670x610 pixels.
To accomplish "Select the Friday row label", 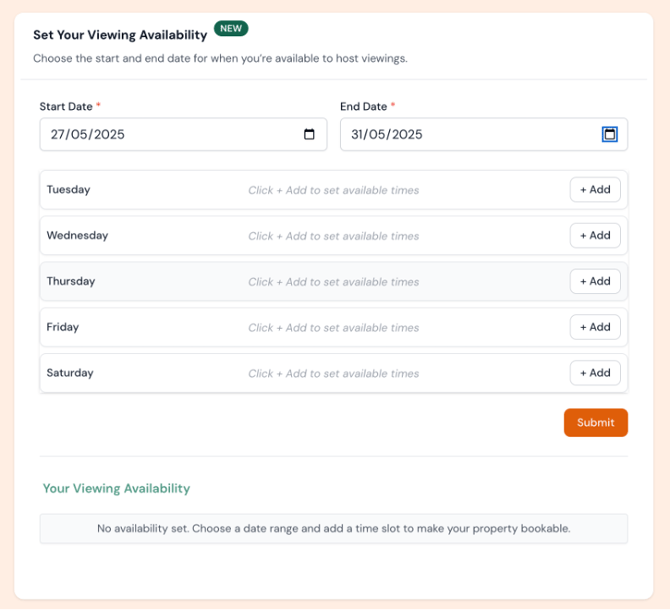I will (x=63, y=327).
